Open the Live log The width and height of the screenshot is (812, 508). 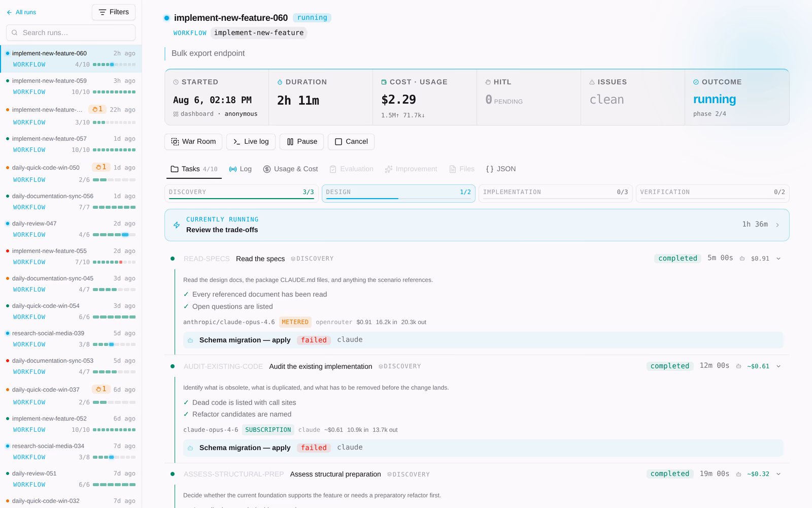[x=251, y=142]
